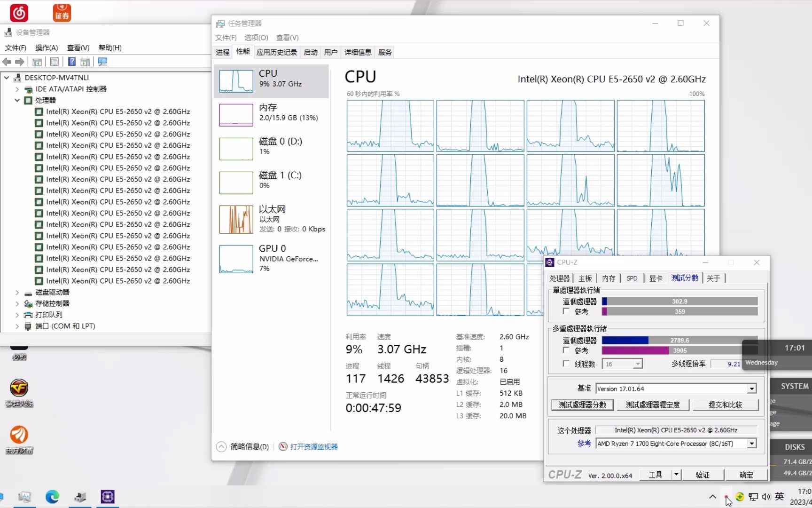Expand the 端口 (COM 和 LPT) node
The width and height of the screenshot is (812, 508).
[x=17, y=326]
